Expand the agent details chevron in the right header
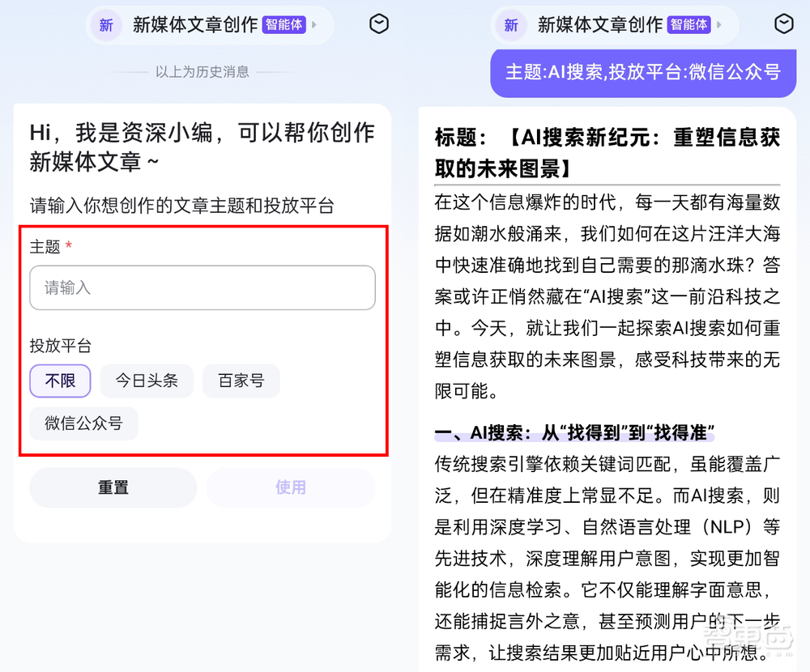The height and width of the screenshot is (672, 810). point(721,23)
